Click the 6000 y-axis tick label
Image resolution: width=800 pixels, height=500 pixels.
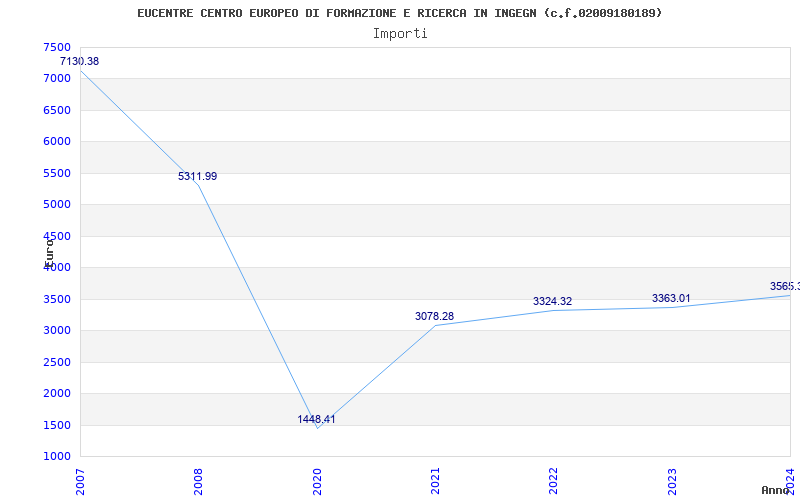pos(57,142)
